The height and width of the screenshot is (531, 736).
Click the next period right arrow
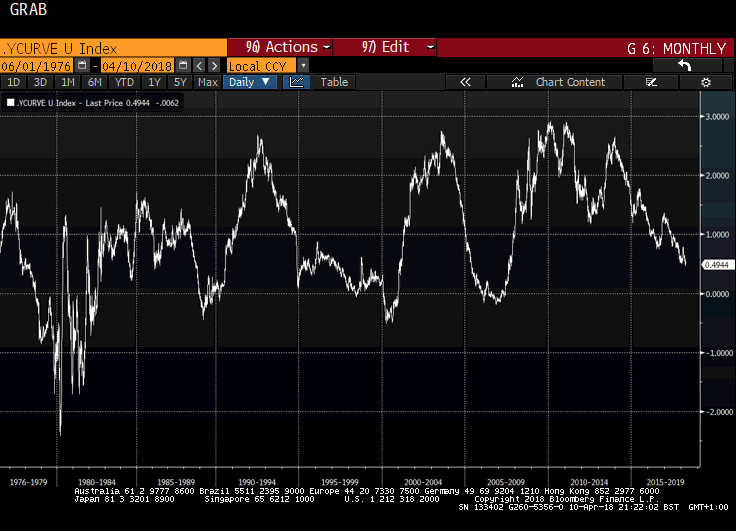tap(214, 65)
